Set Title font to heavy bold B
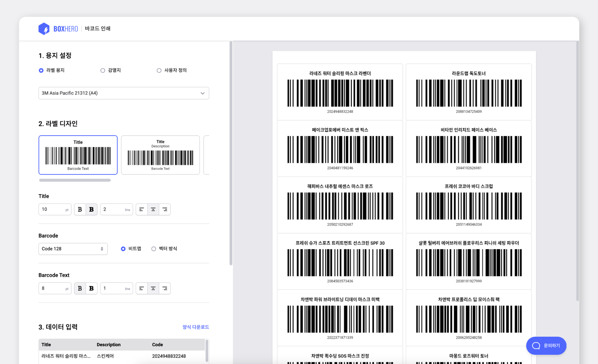This screenshot has width=598, height=364. click(92, 209)
